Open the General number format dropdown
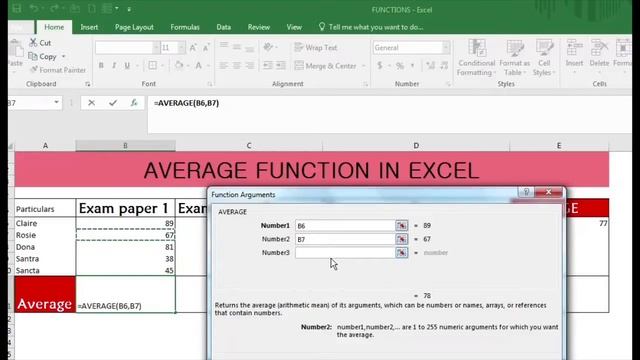Image resolution: width=640 pixels, height=360 pixels. coord(446,48)
